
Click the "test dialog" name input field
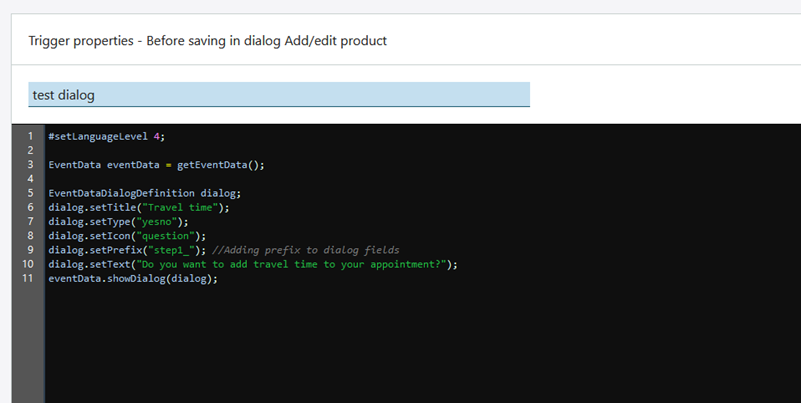[278, 95]
